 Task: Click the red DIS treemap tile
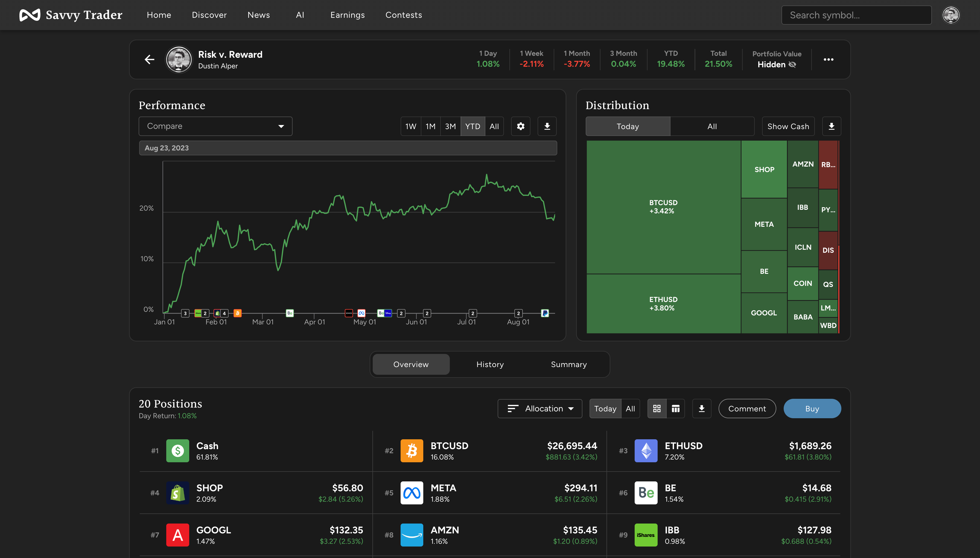828,250
